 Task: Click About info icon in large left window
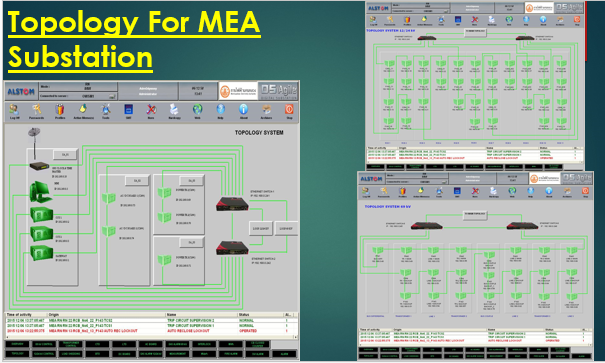pyautogui.click(x=243, y=110)
